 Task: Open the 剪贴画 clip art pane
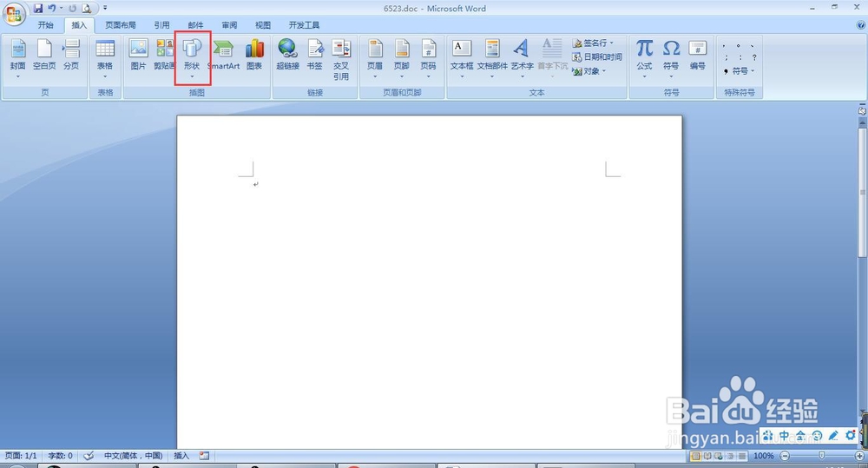click(164, 56)
